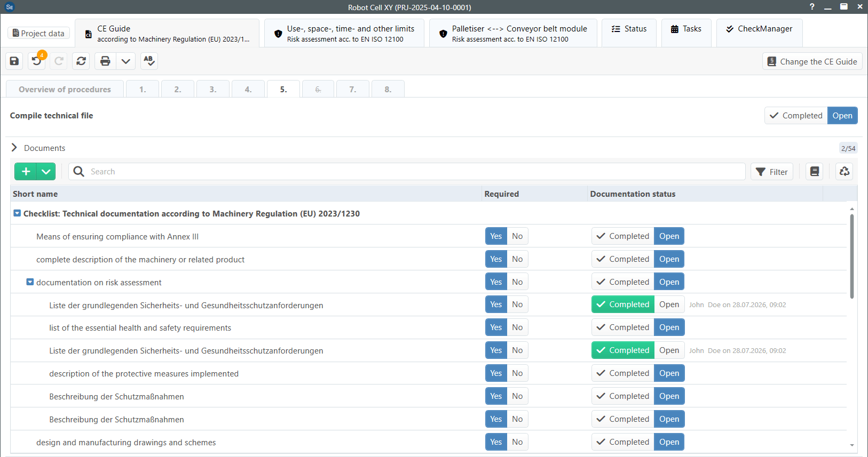This screenshot has width=868, height=457.
Task: Select row 'list of the essential health and safety requirements'
Action: (428, 327)
